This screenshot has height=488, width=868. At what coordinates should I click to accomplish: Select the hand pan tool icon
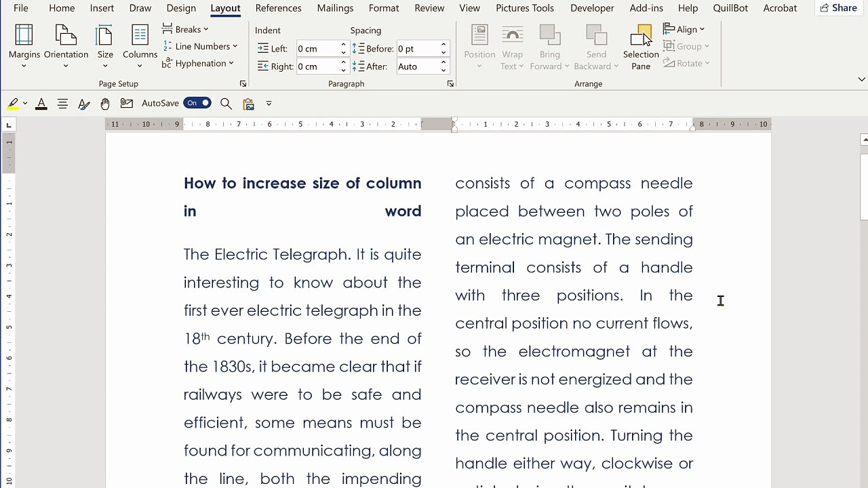coord(105,104)
